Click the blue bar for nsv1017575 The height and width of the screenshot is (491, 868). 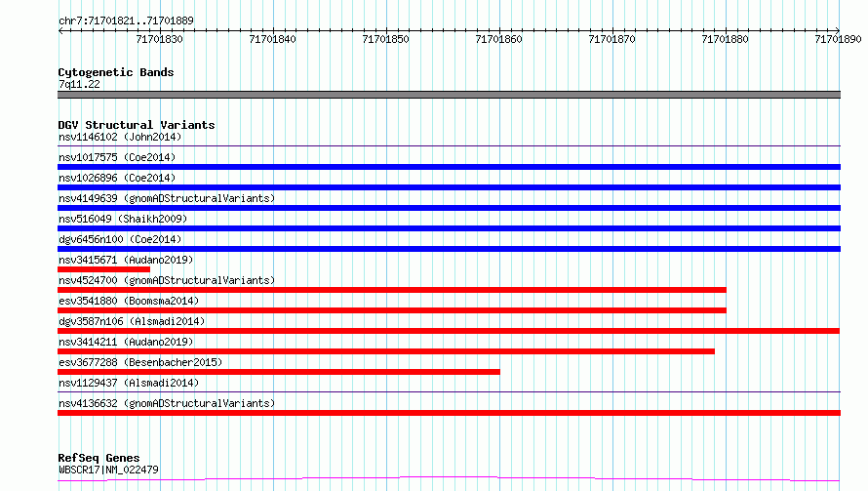[449, 167]
